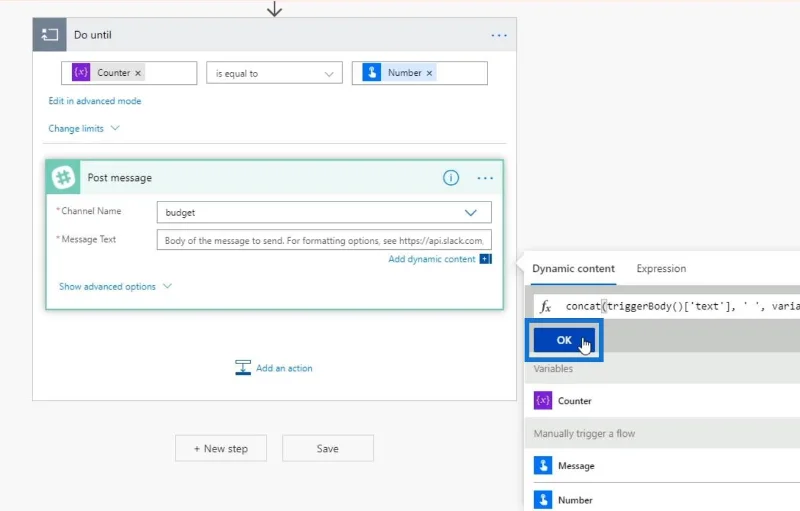Image resolution: width=800 pixels, height=511 pixels.
Task: Click the Save button
Action: coord(328,448)
